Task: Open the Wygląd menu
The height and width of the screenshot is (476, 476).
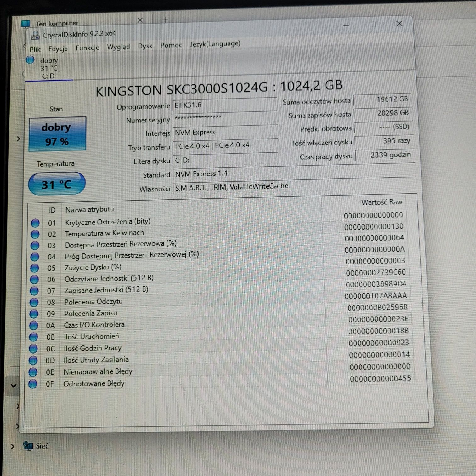Action: pos(118,47)
